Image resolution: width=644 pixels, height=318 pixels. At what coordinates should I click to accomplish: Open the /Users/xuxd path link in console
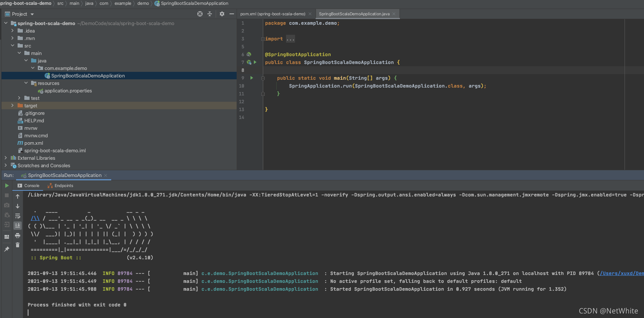(622, 273)
